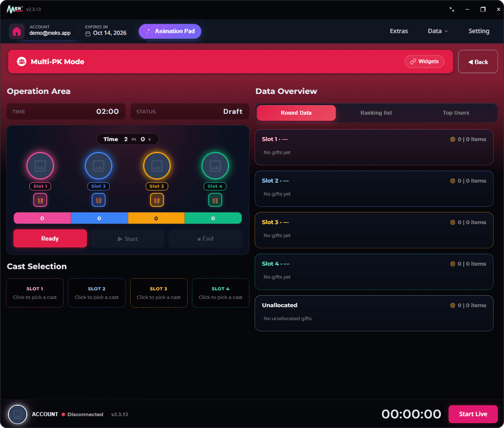
Task: Click the orange segment of the score bar
Action: point(156,218)
